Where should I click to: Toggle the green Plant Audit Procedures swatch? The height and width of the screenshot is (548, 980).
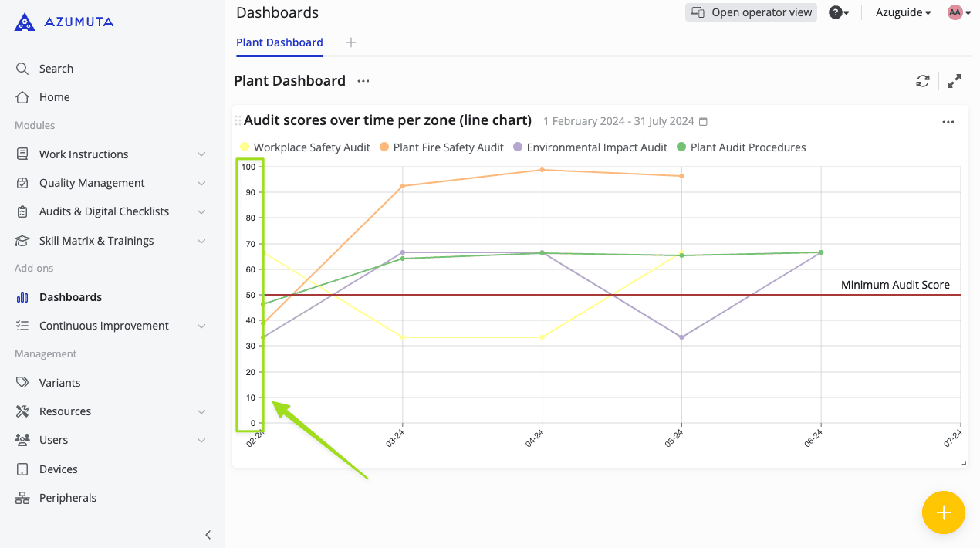pyautogui.click(x=681, y=147)
